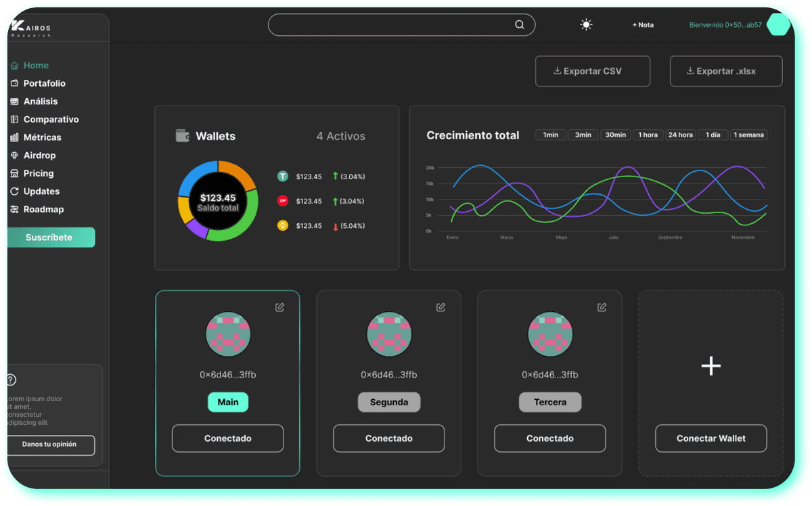Click edit icon on the Main wallet card
The width and height of the screenshot is (812, 506).
click(279, 307)
